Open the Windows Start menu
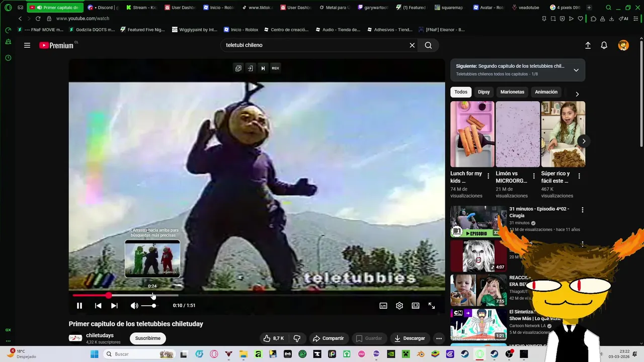Screen dimensions: 644x362 pyautogui.click(x=94, y=354)
